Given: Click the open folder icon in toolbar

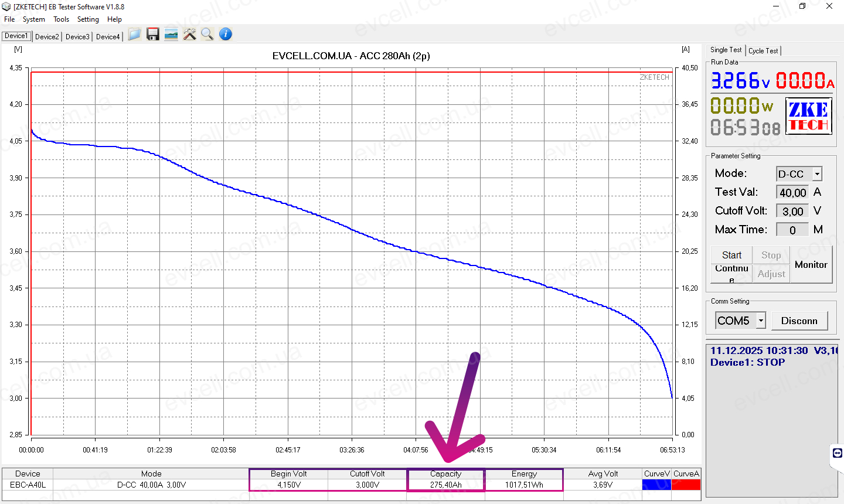Looking at the screenshot, I should pyautogui.click(x=134, y=35).
